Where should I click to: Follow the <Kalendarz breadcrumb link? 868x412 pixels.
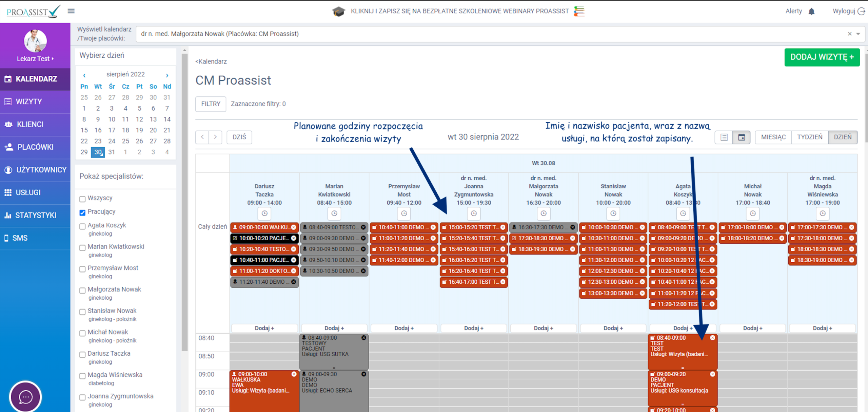click(x=211, y=61)
